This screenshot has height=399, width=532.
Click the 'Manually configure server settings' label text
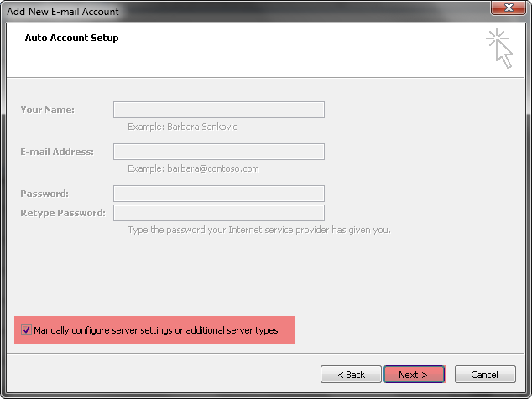coord(156,330)
